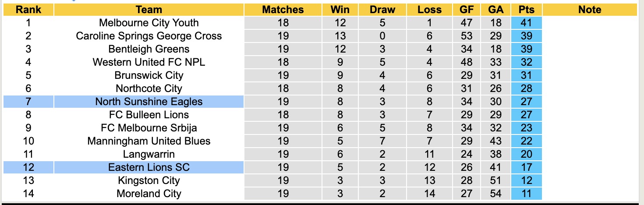Select Kingston City team name
Screen dimensions: 644x205
click(x=149, y=180)
